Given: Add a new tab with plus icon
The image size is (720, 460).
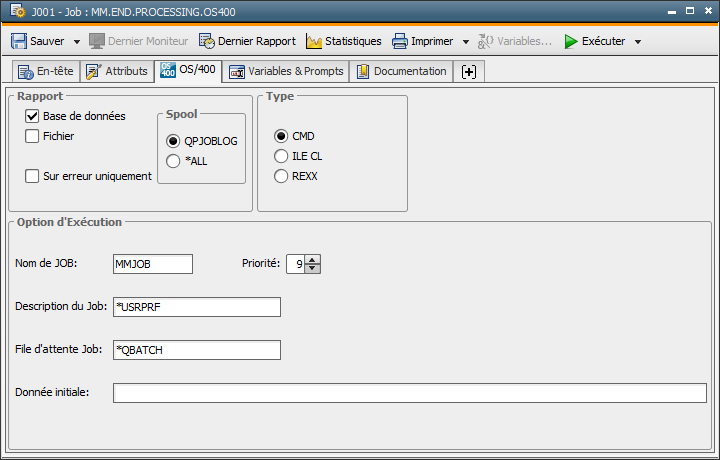Looking at the screenshot, I should [x=468, y=71].
